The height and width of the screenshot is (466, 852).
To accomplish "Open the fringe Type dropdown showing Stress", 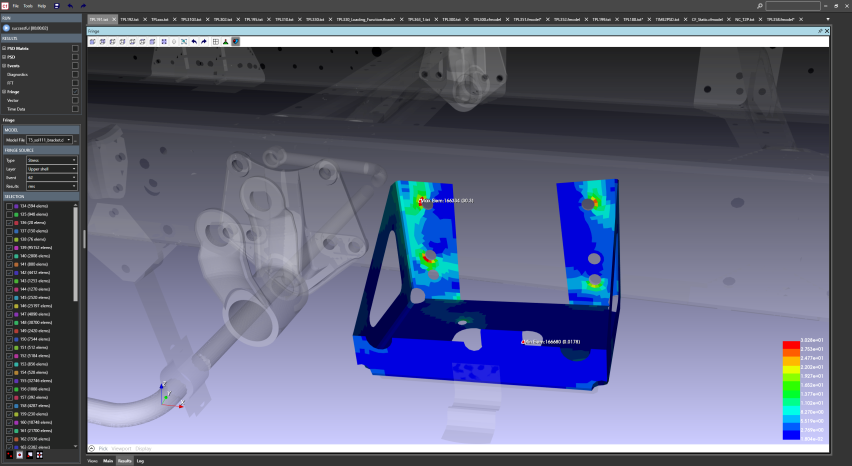I will click(x=52, y=160).
